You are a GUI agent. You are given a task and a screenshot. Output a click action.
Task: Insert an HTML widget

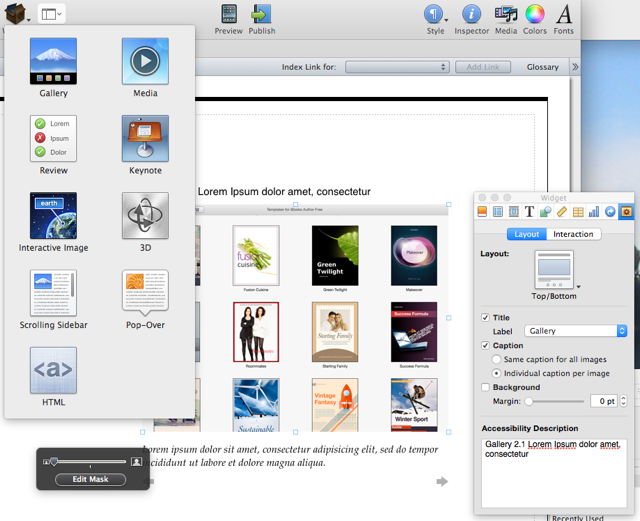tap(53, 371)
